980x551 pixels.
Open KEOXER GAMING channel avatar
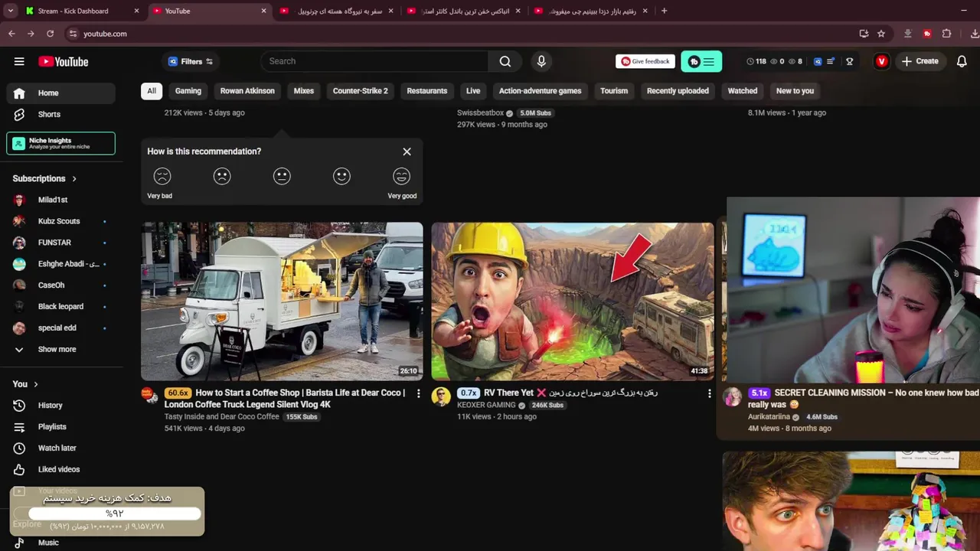click(x=440, y=396)
